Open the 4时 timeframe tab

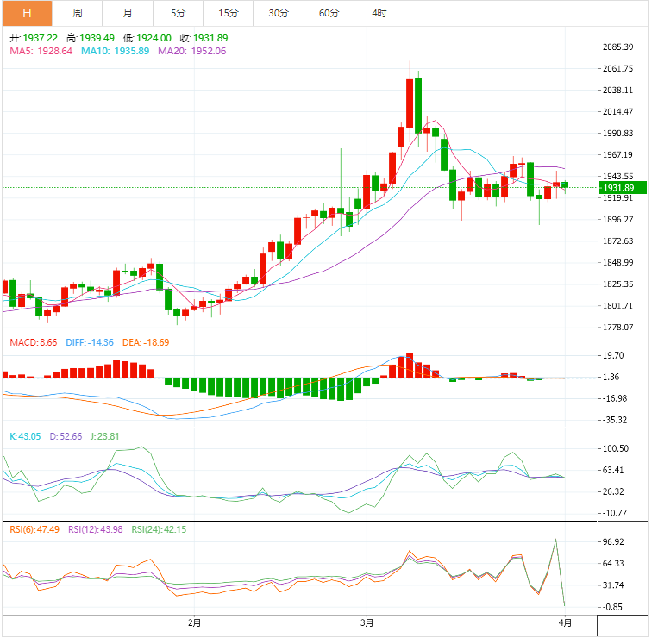tap(379, 14)
